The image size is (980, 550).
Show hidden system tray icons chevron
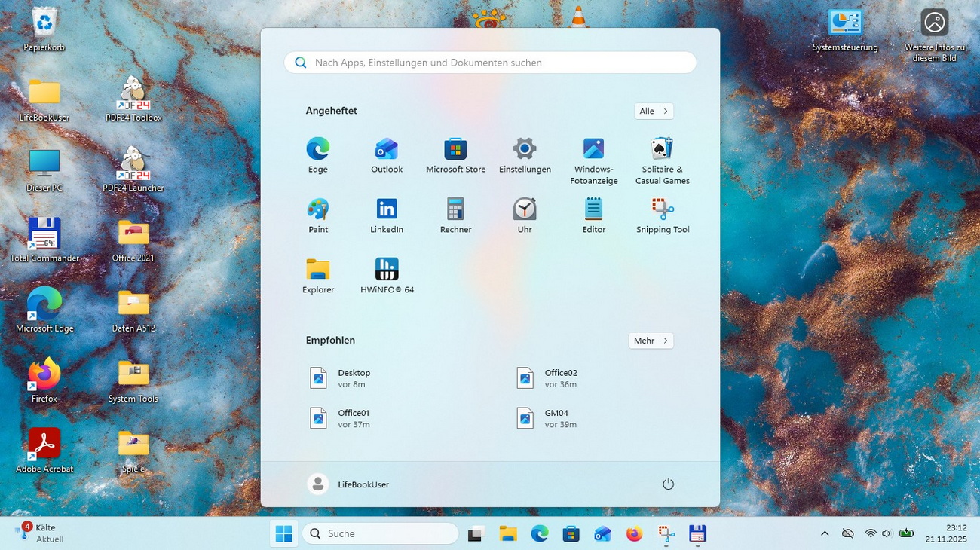click(x=825, y=533)
